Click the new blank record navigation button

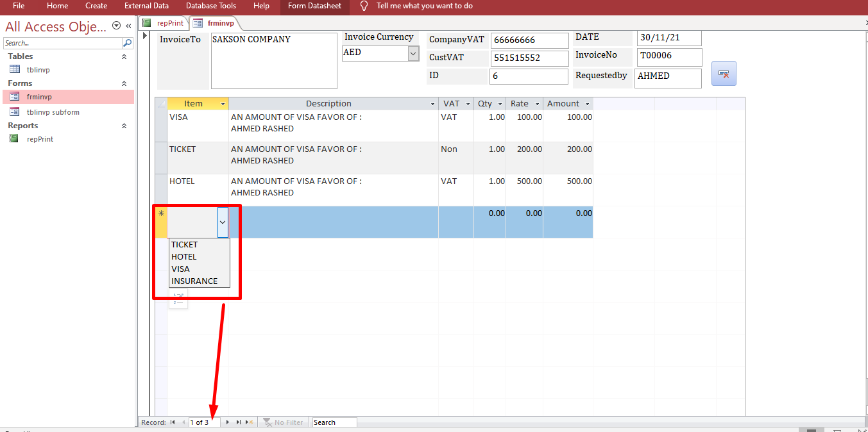click(x=250, y=422)
